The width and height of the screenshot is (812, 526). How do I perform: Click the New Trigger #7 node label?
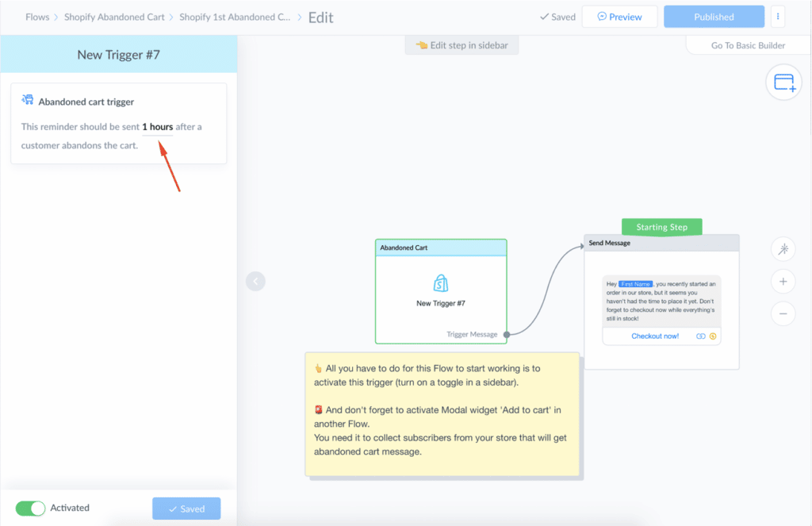pyautogui.click(x=441, y=304)
